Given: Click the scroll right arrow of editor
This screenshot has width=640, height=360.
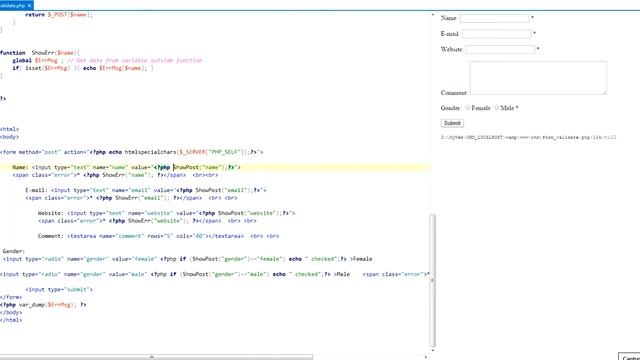Looking at the screenshot, I should coord(425,357).
